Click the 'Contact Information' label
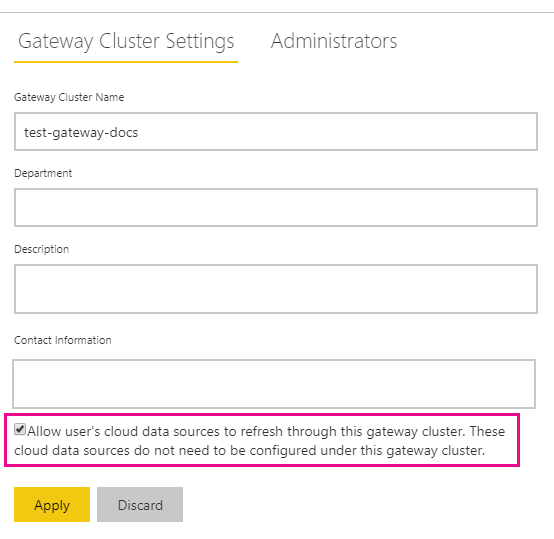The image size is (554, 539). (63, 340)
